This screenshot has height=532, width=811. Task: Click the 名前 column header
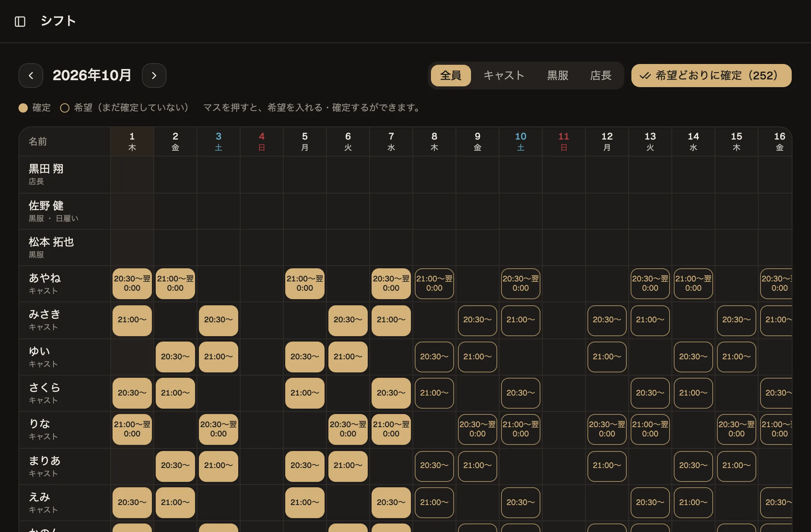point(65,141)
